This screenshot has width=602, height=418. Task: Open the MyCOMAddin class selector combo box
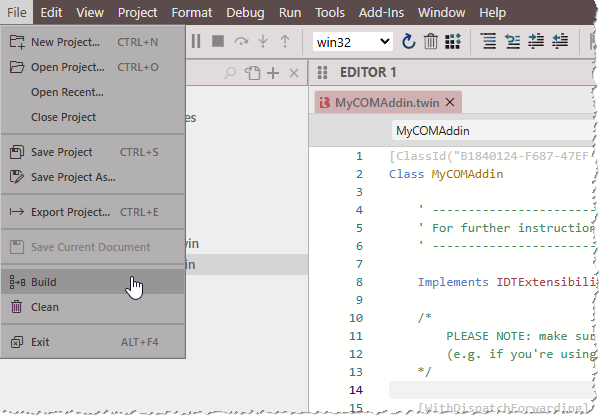tap(490, 130)
